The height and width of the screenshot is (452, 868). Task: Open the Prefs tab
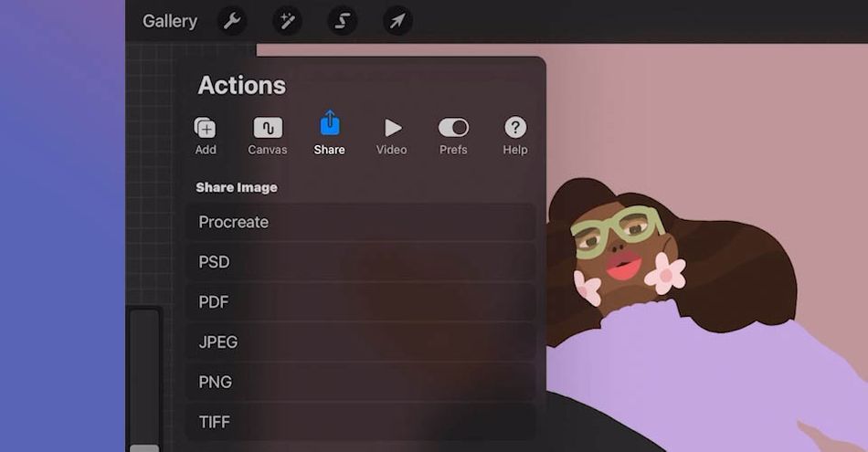[453, 136]
